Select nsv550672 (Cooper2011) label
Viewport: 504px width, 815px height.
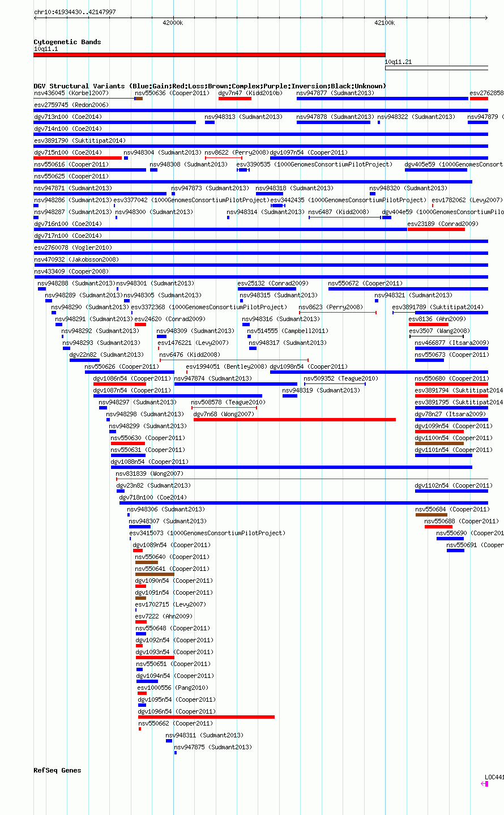coord(366,283)
